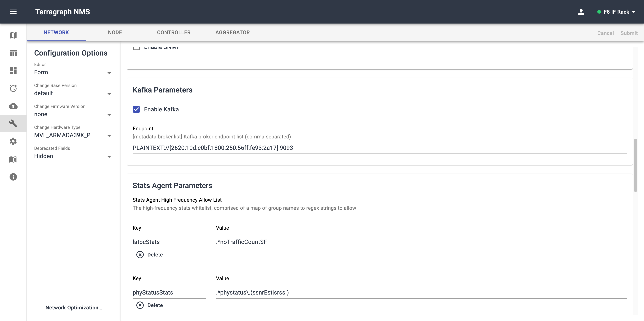Open the book documentation sidebar icon
This screenshot has width=644, height=321.
(x=13, y=160)
